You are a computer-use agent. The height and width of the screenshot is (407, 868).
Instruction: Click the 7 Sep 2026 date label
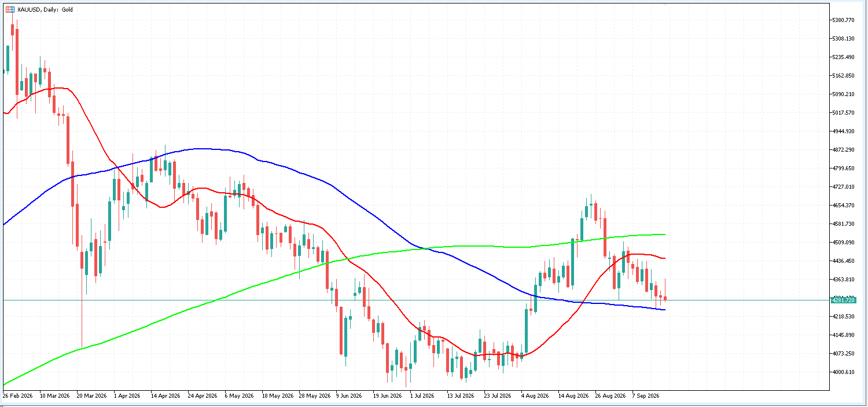[x=646, y=396]
